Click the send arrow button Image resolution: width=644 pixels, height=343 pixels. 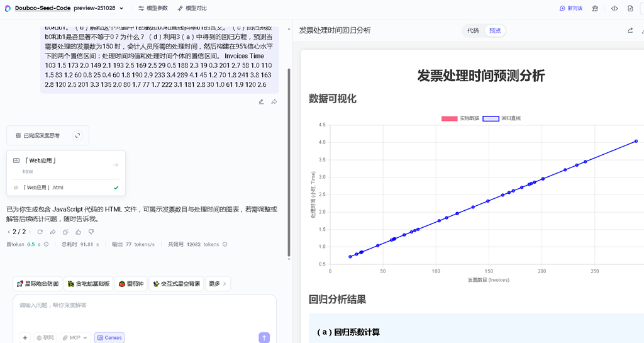click(264, 338)
